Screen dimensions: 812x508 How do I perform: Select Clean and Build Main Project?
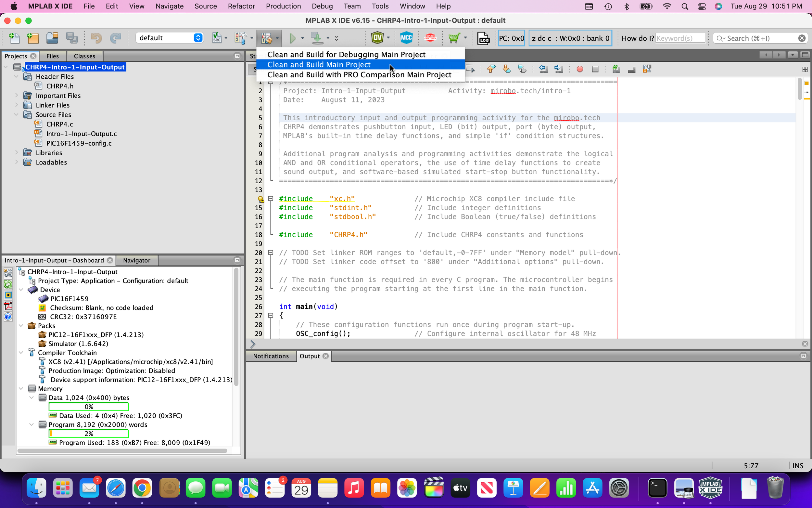319,64
